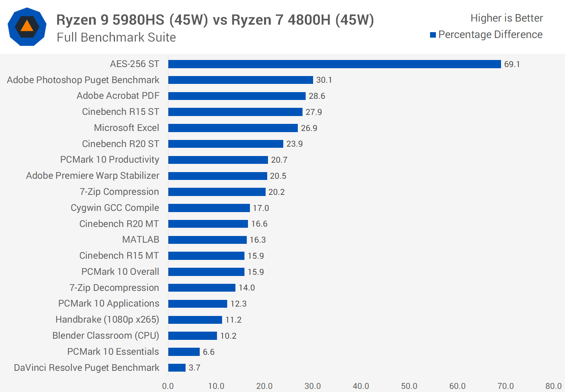Select the Handbrake (1080p x265) label
Screen dimensions: 565x392
coord(107,319)
